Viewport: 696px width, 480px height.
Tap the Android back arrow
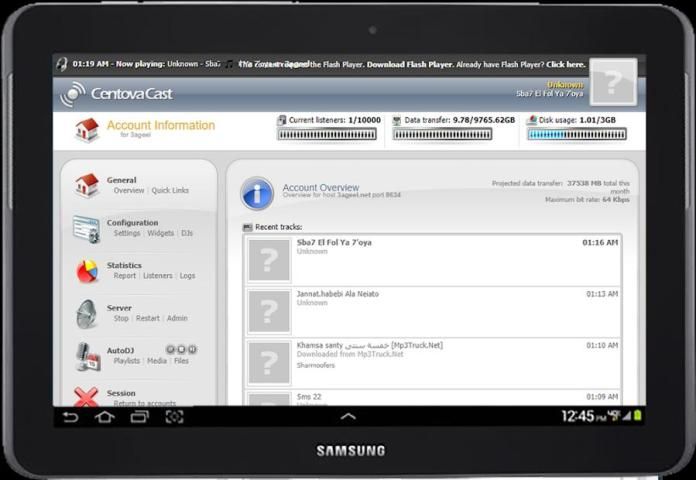(70, 416)
